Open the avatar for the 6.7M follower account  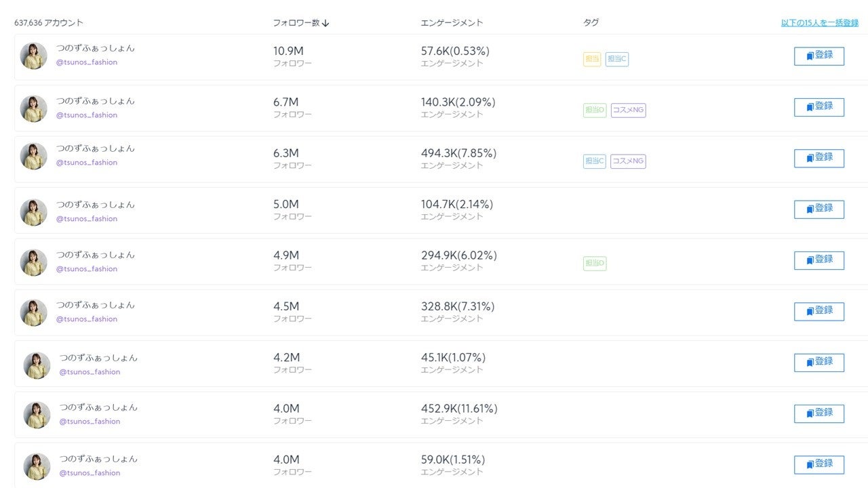pyautogui.click(x=34, y=108)
